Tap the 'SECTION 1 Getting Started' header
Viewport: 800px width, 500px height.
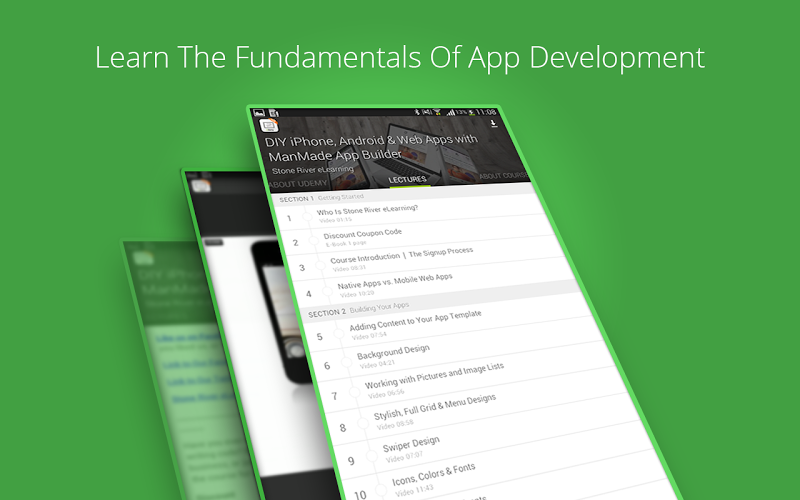(321, 197)
